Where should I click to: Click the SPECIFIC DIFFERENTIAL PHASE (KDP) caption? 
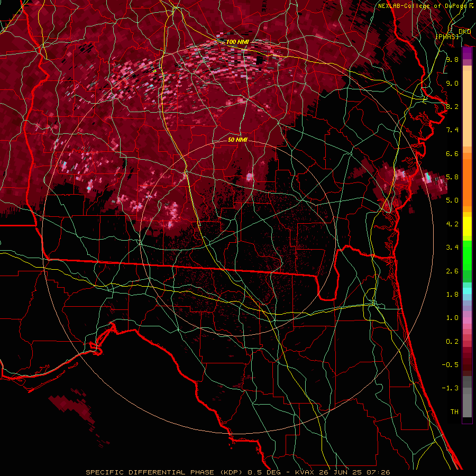point(165,472)
